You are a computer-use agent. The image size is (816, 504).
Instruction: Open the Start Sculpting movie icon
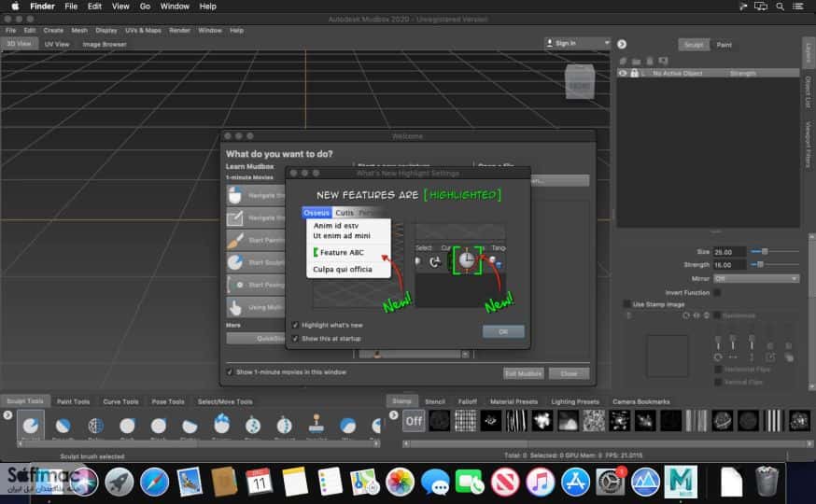[235, 262]
